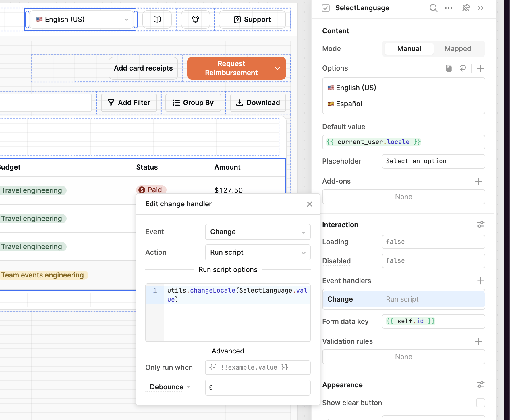Screen dimensions: 510x420
Task: Select the Change Run script event handler
Action: click(x=403, y=299)
